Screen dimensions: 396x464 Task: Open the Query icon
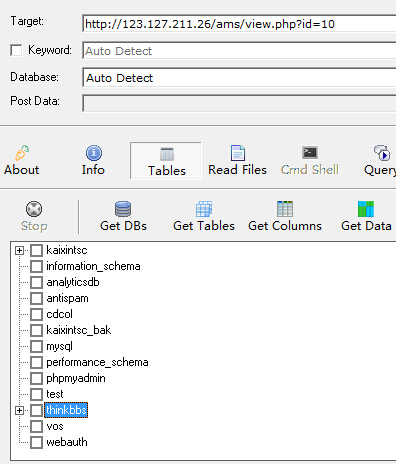(x=382, y=153)
